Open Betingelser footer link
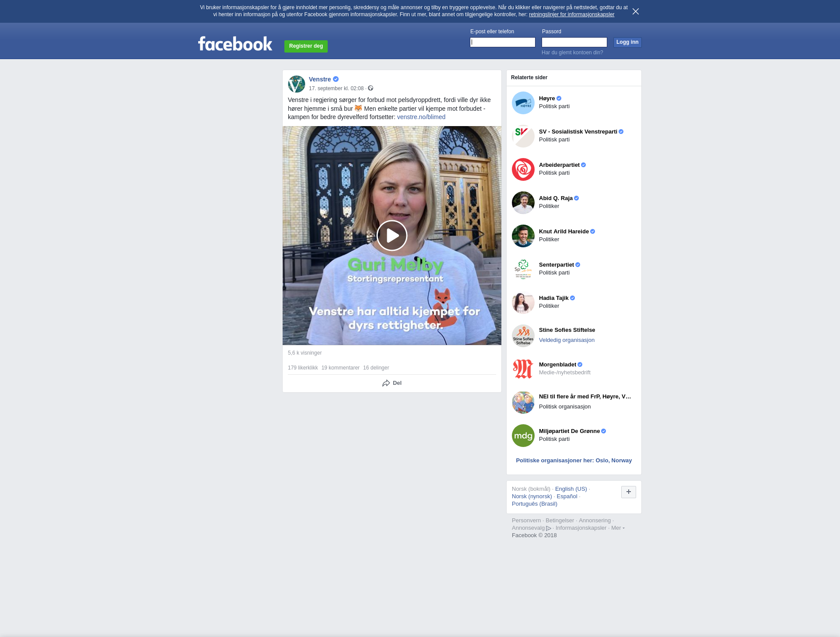Image resolution: width=840 pixels, height=637 pixels. coord(560,521)
